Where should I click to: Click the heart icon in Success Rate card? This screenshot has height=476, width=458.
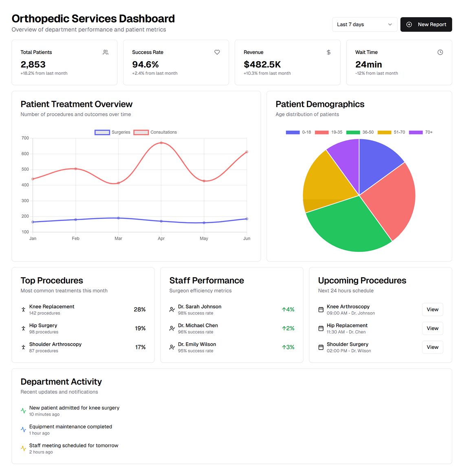tap(217, 52)
